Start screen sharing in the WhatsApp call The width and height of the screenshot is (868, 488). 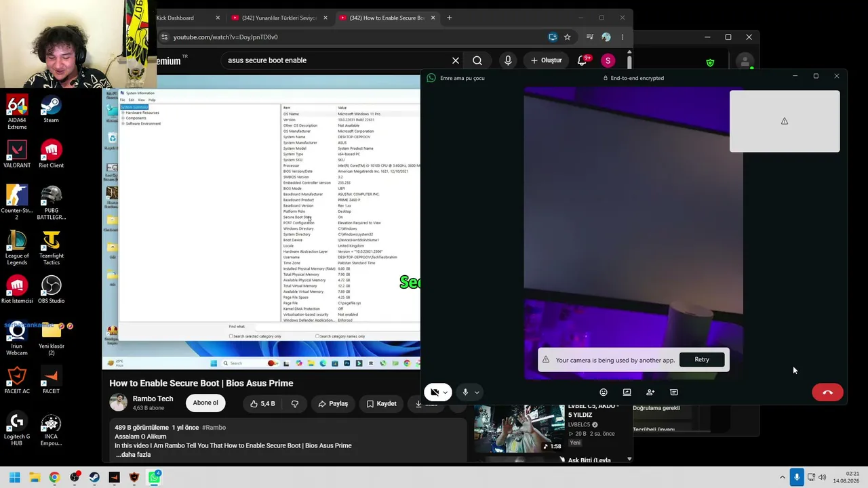627,392
